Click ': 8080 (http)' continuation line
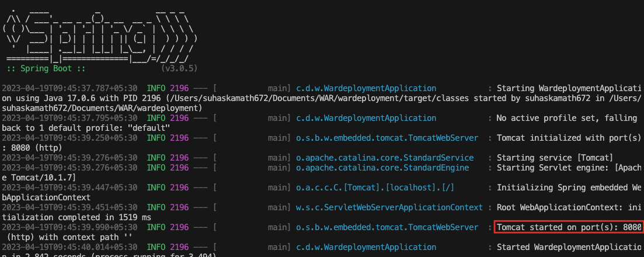644x257 pixels. point(33,148)
